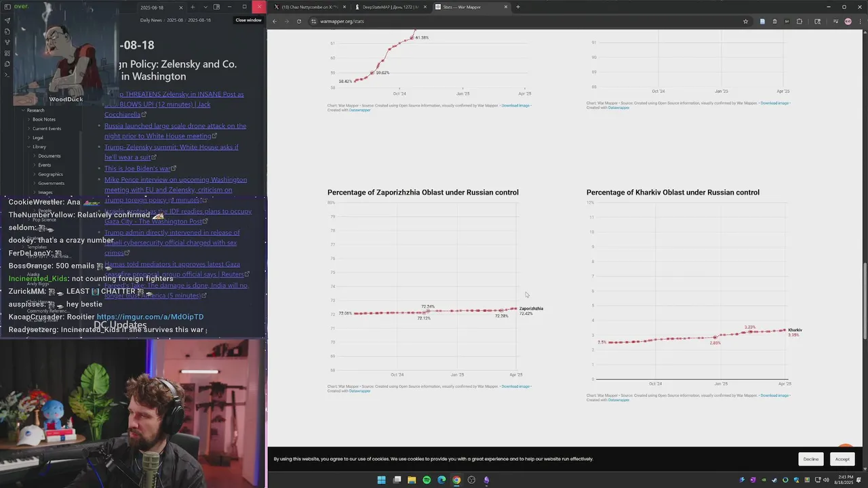Go forward in Chrome
Screen dimensions: 868x488
pyautogui.click(x=287, y=21)
